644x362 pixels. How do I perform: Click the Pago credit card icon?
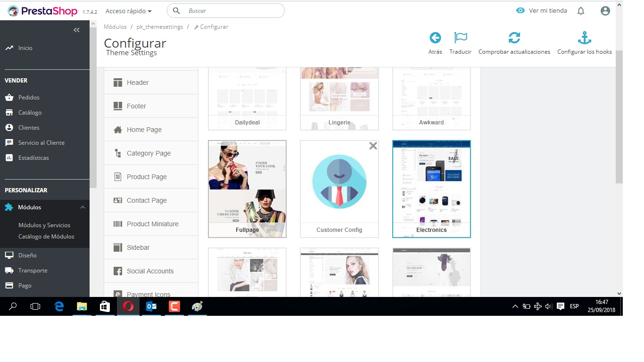[9, 286]
